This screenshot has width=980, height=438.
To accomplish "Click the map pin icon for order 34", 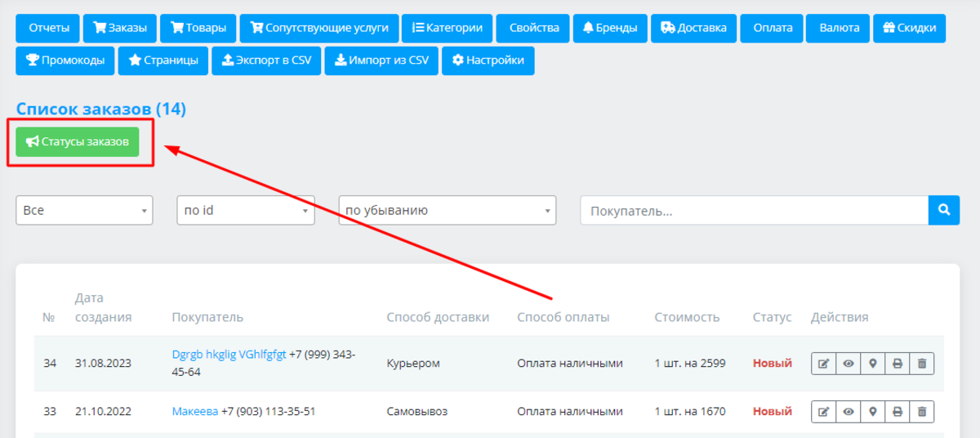I will tap(872, 364).
